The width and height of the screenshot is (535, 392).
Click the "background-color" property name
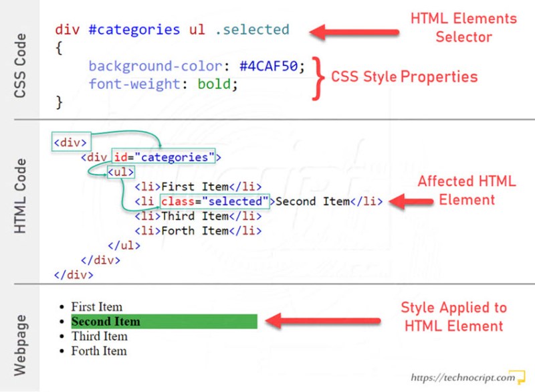156,66
